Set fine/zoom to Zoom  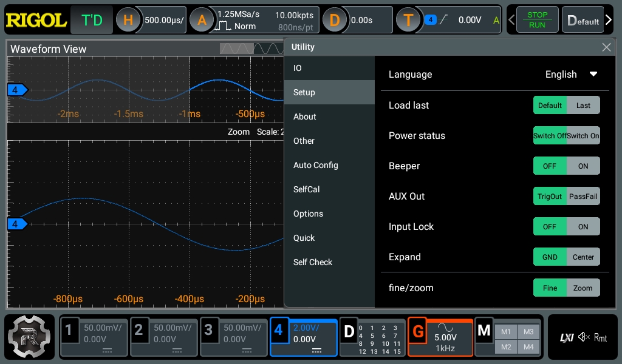coord(583,288)
